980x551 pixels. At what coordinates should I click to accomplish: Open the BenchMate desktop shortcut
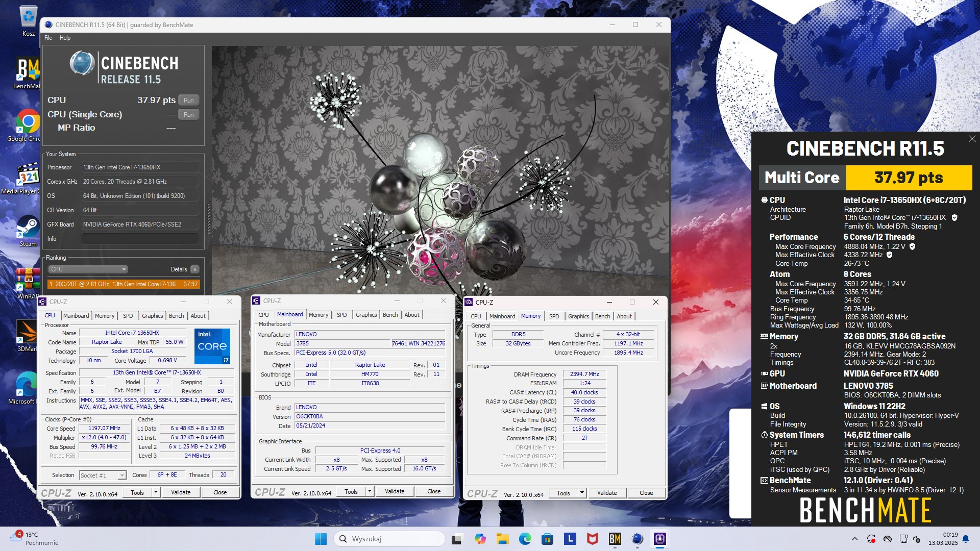tap(28, 72)
